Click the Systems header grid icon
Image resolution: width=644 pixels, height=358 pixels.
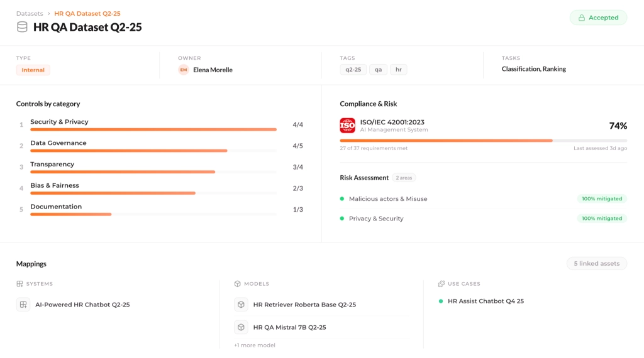point(19,284)
